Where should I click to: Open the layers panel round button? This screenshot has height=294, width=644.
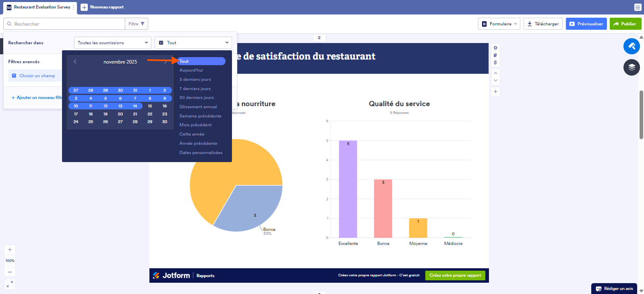(x=632, y=67)
